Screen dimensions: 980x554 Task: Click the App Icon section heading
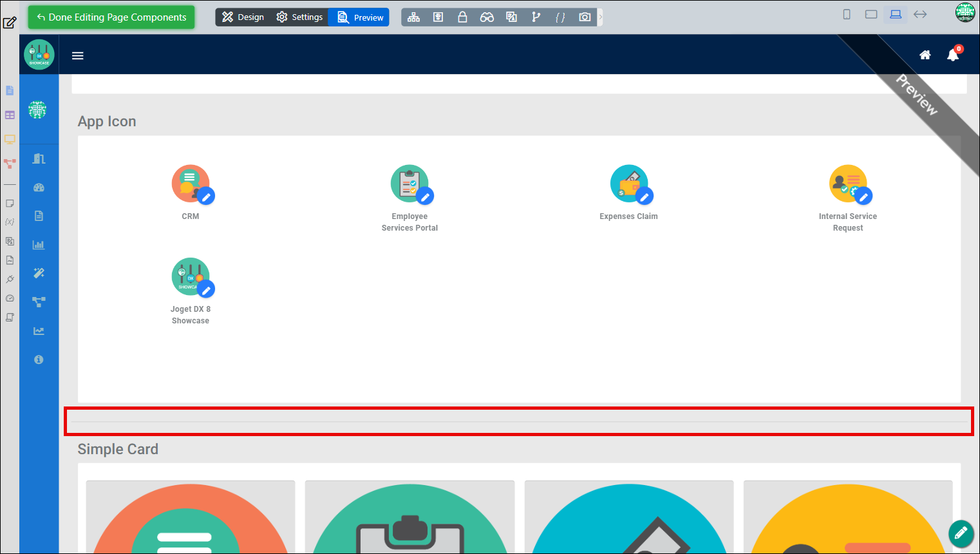(107, 122)
